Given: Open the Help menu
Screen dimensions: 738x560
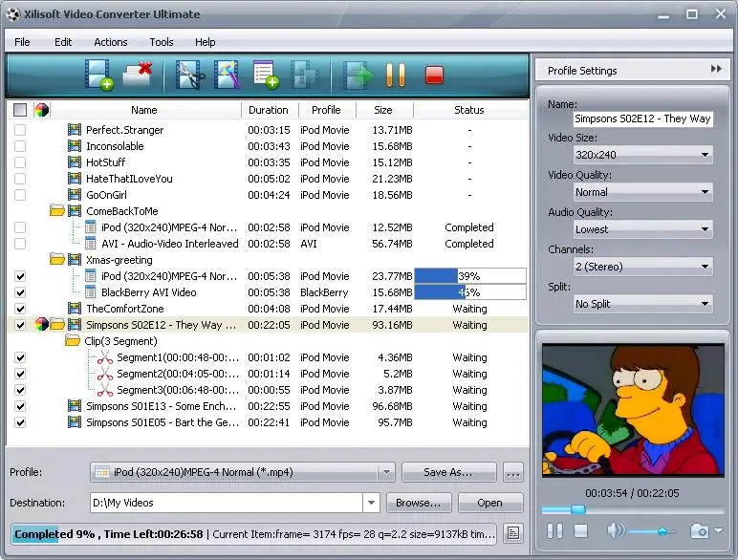Looking at the screenshot, I should click(x=206, y=42).
